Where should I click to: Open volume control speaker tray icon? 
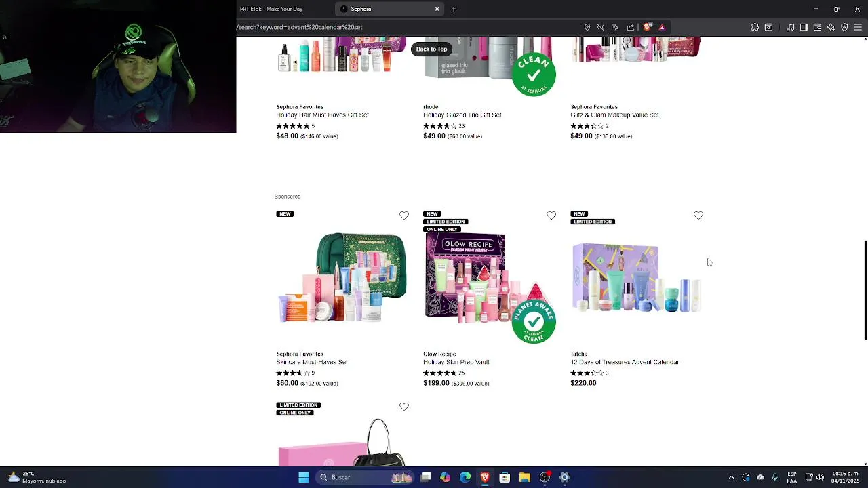tap(821, 477)
